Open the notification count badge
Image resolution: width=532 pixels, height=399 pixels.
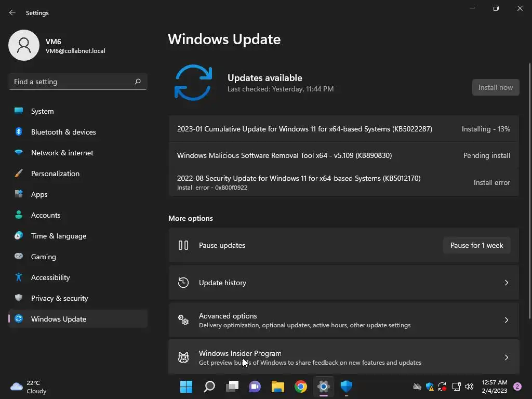tap(517, 387)
